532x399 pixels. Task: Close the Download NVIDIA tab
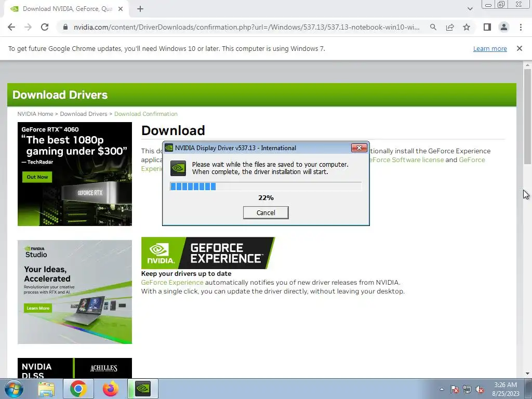121,9
